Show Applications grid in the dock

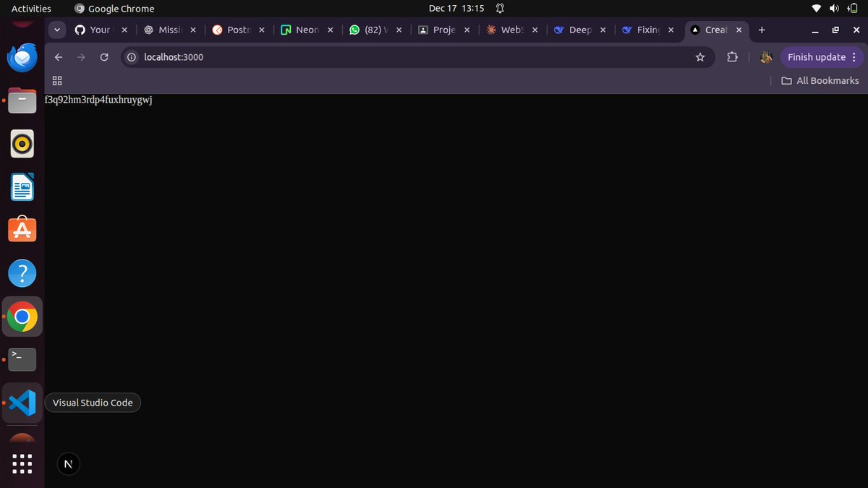22,463
